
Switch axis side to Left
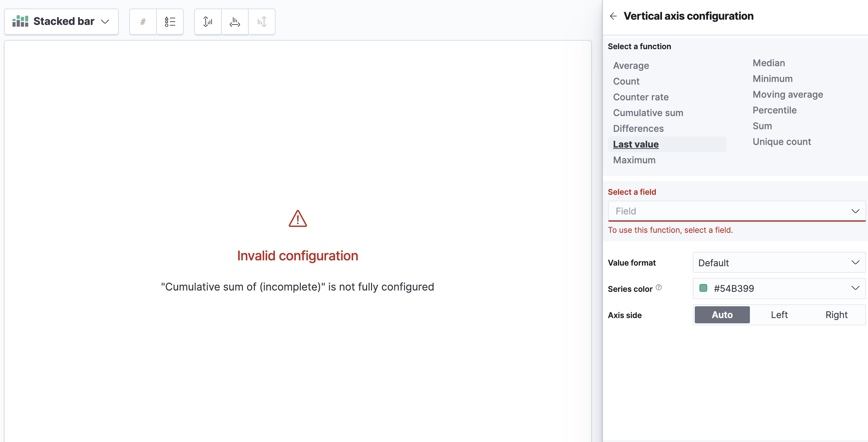click(x=779, y=314)
